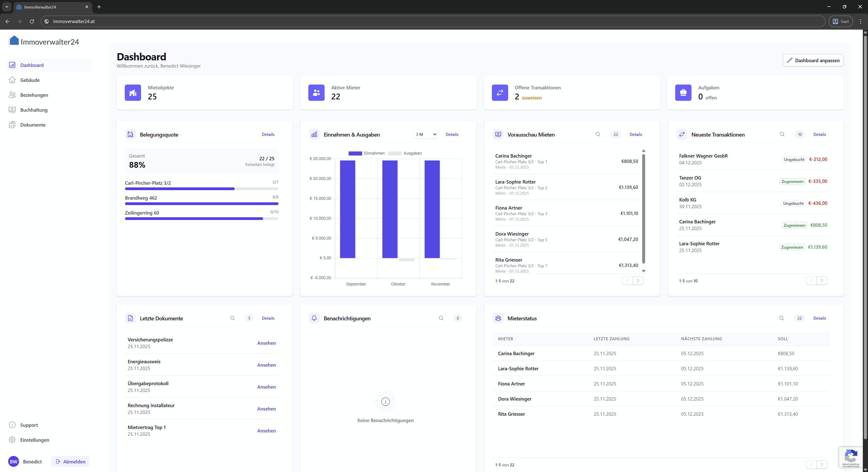
Task: Click Dashboard anpassen
Action: point(813,60)
